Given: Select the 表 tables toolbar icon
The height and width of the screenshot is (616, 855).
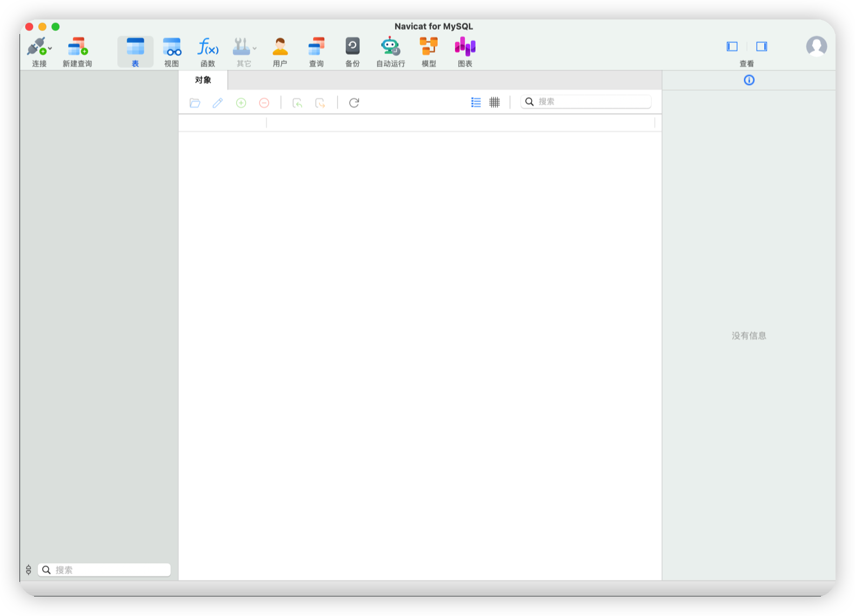Looking at the screenshot, I should click(135, 46).
